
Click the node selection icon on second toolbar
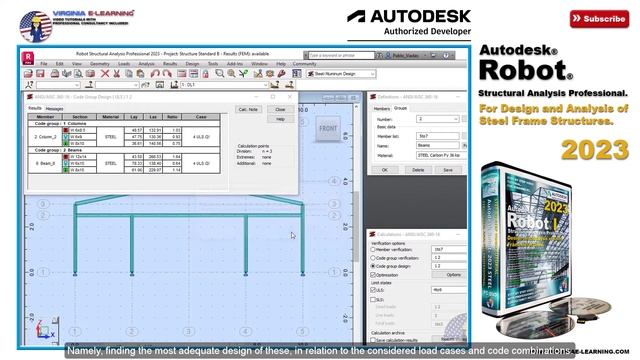click(29, 85)
